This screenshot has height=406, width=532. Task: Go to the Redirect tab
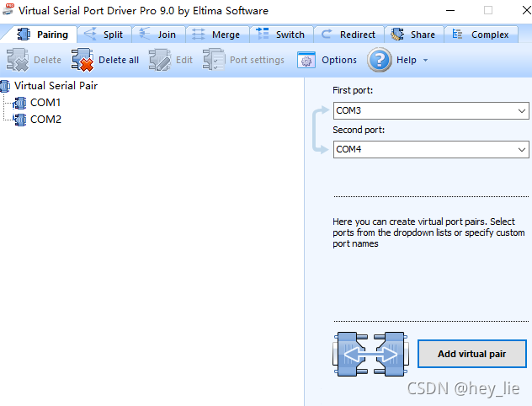click(348, 35)
